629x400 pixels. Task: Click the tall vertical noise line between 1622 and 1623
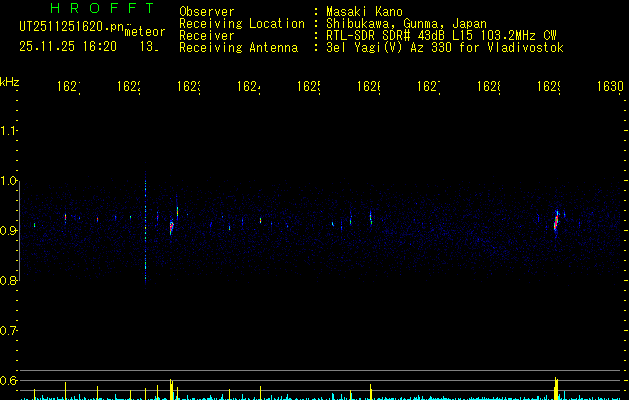click(x=145, y=227)
